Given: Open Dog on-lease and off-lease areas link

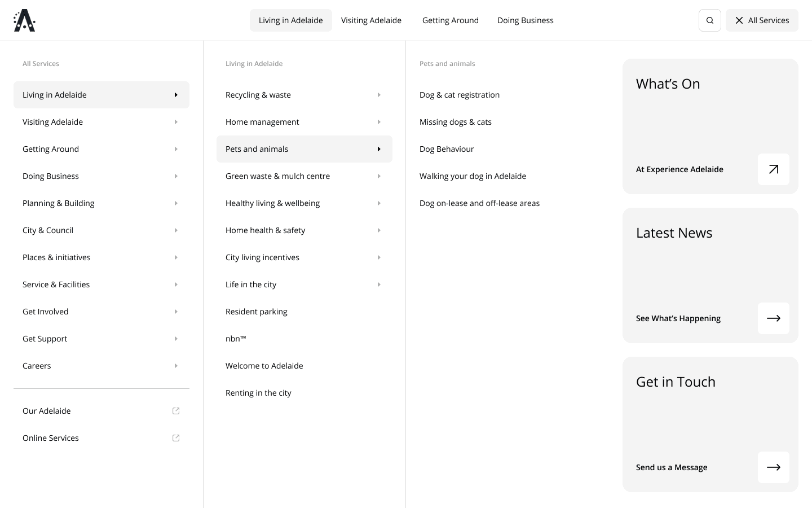Looking at the screenshot, I should coord(479,203).
